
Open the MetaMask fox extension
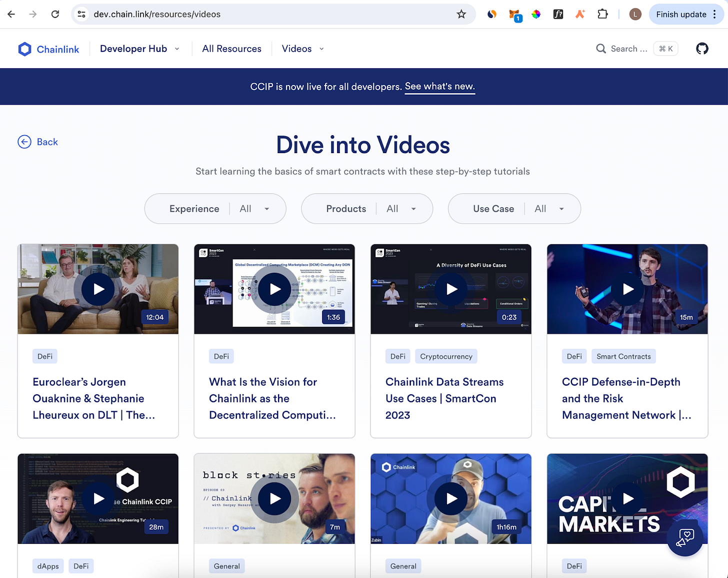(x=514, y=15)
